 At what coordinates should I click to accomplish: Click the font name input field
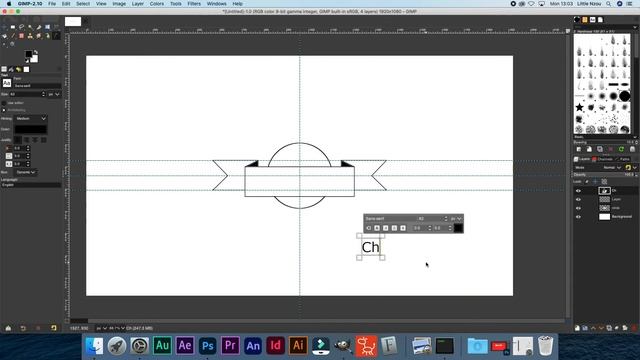pyautogui.click(x=37, y=86)
